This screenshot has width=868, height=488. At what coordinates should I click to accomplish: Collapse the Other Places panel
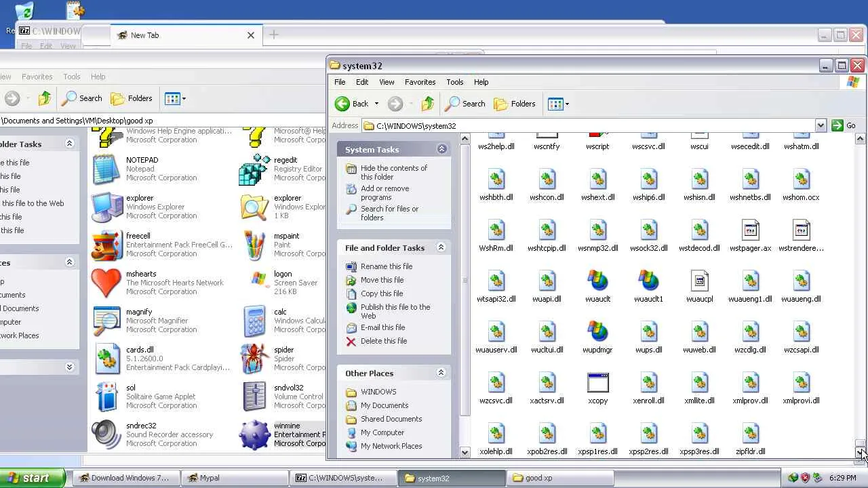(441, 373)
